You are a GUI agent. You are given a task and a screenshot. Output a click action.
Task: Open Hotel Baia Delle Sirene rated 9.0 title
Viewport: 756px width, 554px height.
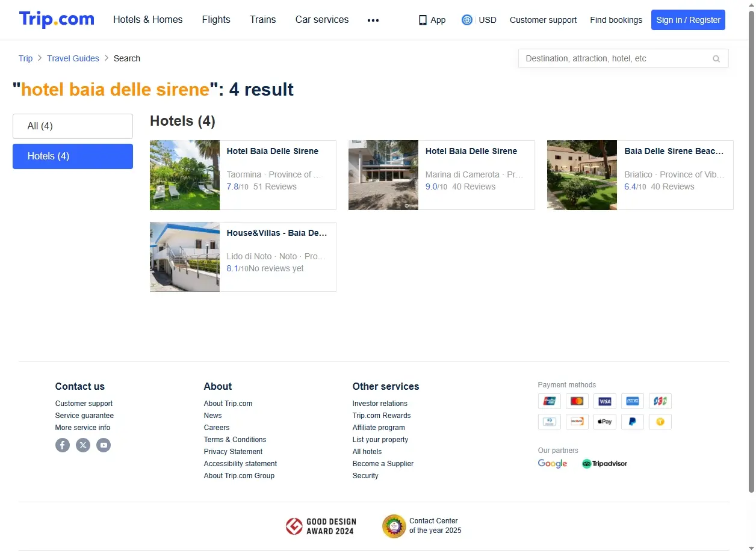click(x=471, y=151)
